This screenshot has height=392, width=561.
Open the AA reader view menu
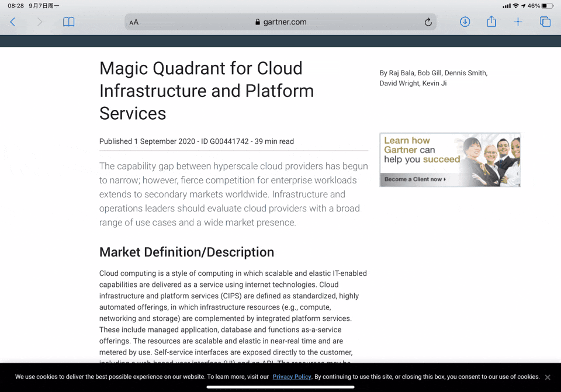coord(134,22)
